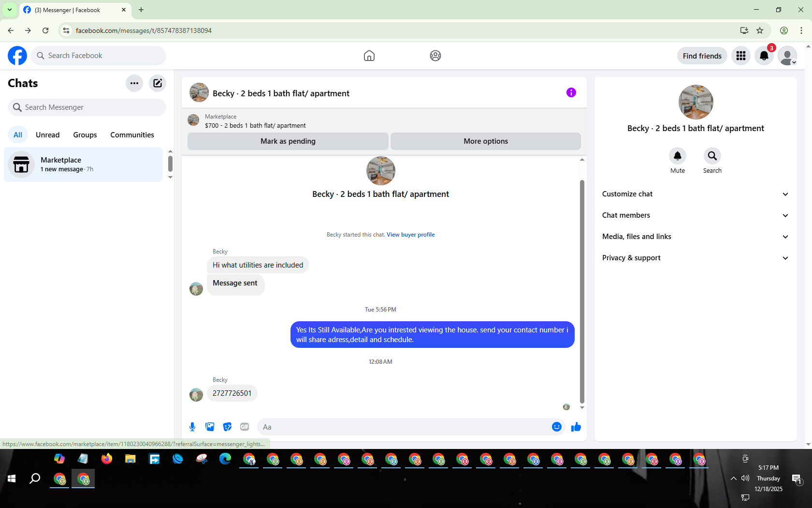Screen dimensions: 812x508
Task: Select the All chats filter
Action: point(18,135)
